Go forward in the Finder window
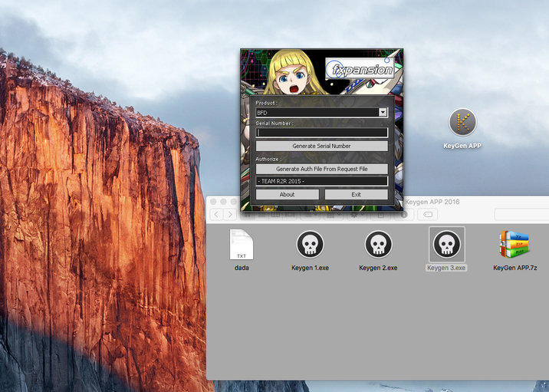 click(x=230, y=214)
